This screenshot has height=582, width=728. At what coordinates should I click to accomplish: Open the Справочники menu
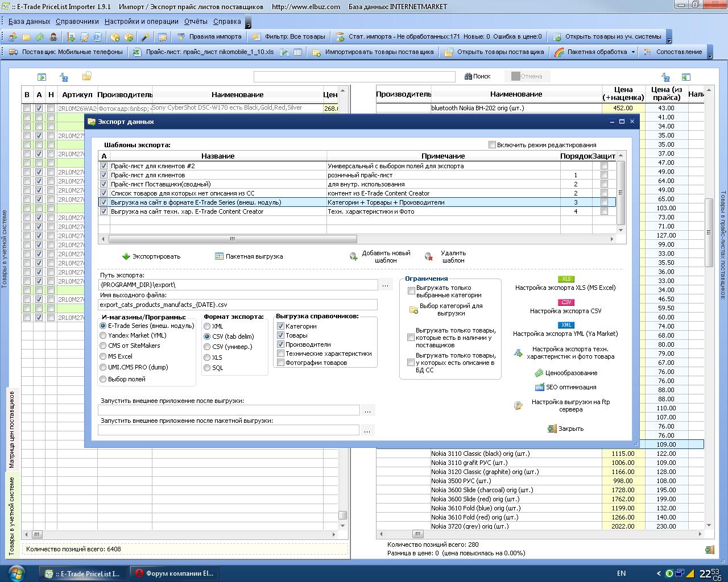click(77, 22)
